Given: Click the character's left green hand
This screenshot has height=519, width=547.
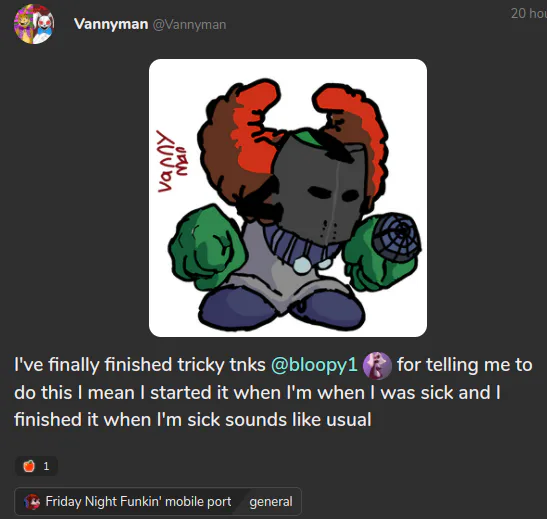Looking at the screenshot, I should 204,247.
